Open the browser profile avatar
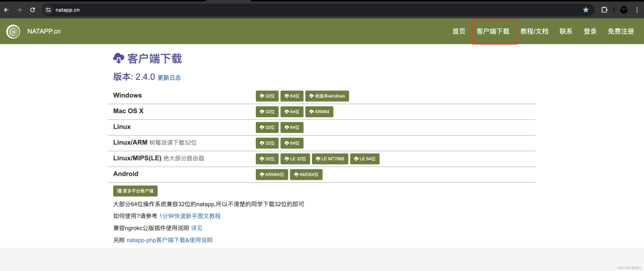Viewport: 644px width, 271px height. tap(624, 10)
